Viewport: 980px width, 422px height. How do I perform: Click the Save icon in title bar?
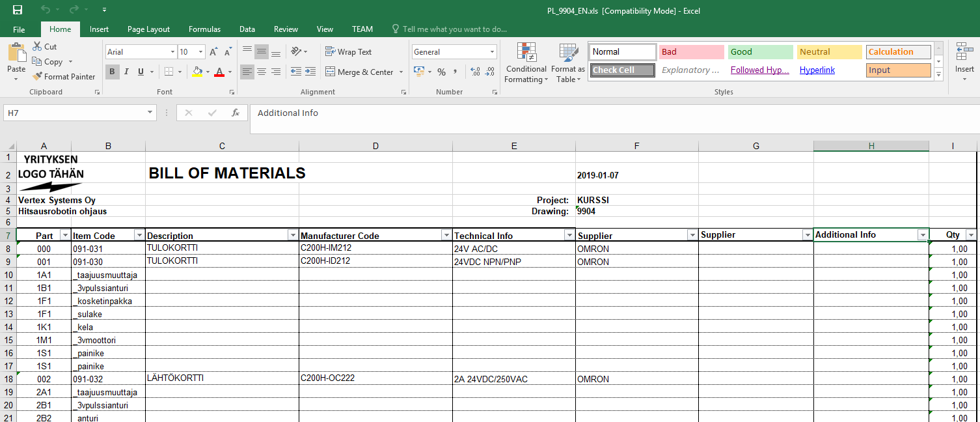[x=18, y=10]
